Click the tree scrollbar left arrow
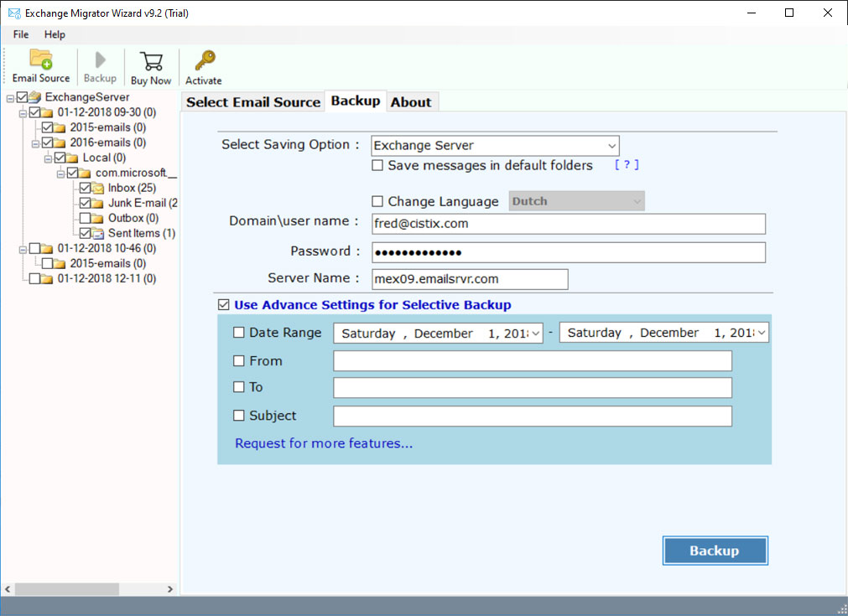The height and width of the screenshot is (616, 848). pos(8,589)
